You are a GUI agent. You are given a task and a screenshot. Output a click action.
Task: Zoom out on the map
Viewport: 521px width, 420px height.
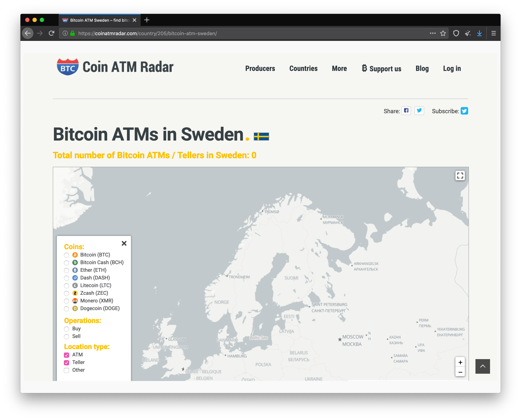[460, 372]
